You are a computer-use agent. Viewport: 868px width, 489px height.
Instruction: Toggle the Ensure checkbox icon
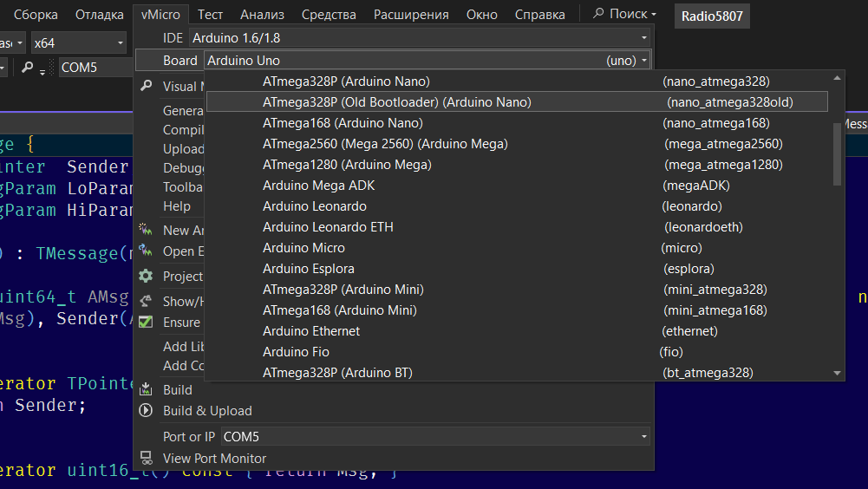(x=146, y=322)
